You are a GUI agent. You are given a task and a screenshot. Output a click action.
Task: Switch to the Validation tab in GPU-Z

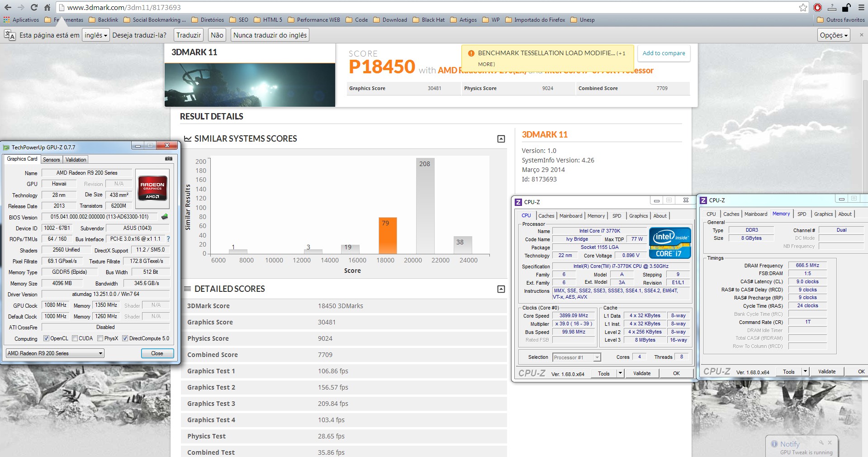[76, 159]
